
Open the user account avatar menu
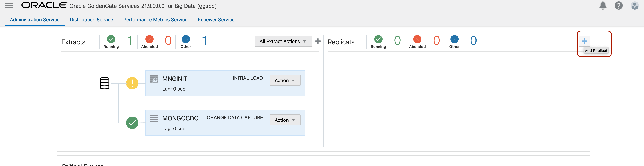tap(634, 5)
